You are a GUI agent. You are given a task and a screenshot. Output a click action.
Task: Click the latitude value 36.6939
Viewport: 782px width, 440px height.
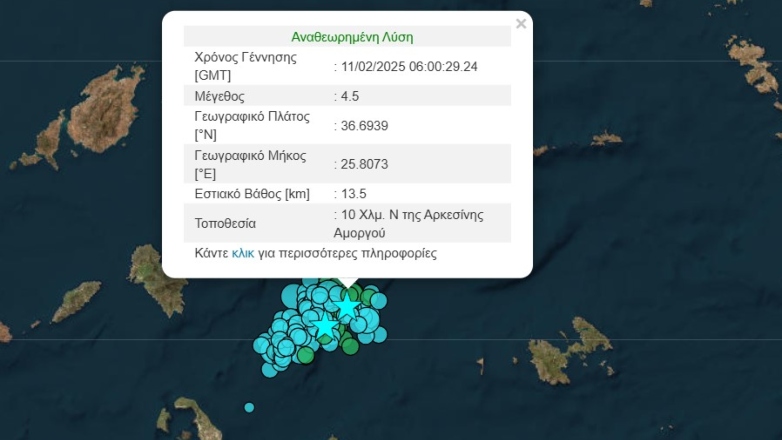[360, 126]
